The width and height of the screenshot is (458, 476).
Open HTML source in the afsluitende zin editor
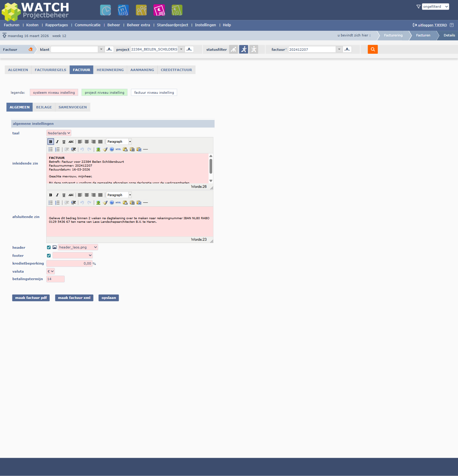tap(118, 202)
